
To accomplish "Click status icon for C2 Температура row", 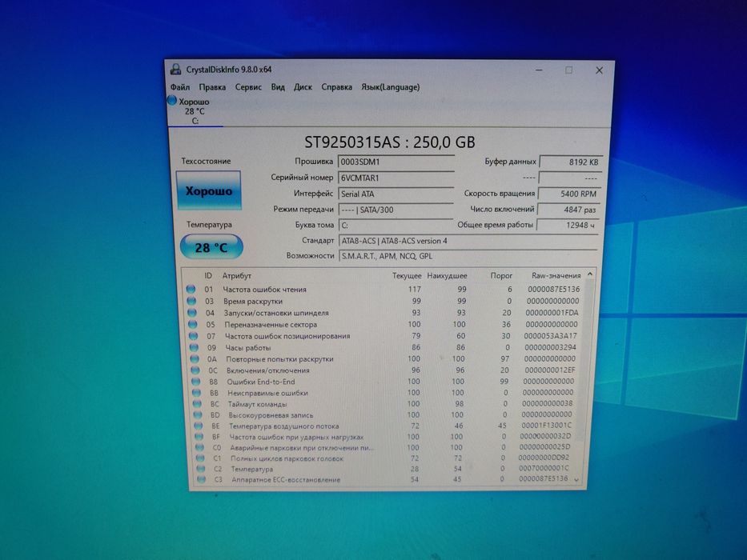I will pos(201,469).
